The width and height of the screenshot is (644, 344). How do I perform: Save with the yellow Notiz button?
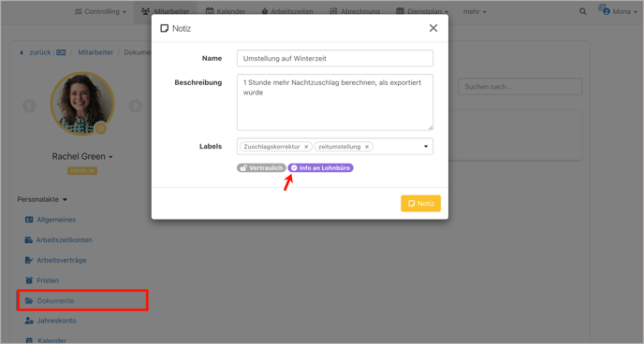420,204
